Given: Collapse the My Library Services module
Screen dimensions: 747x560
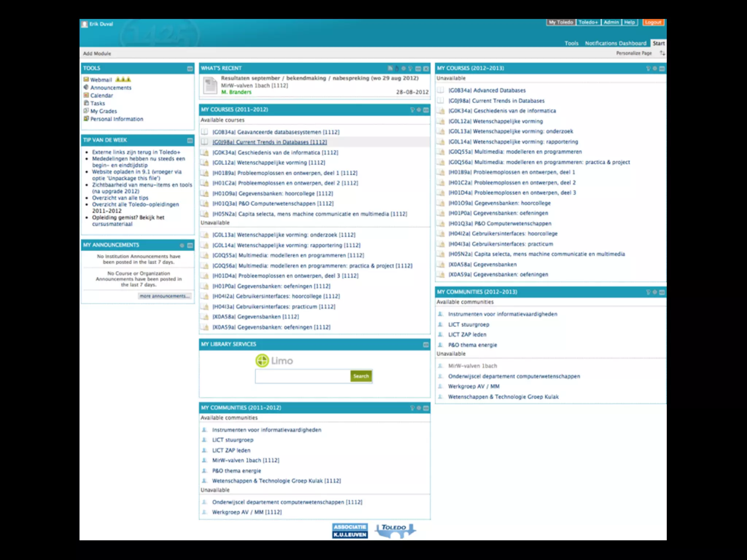Looking at the screenshot, I should tap(426, 345).
